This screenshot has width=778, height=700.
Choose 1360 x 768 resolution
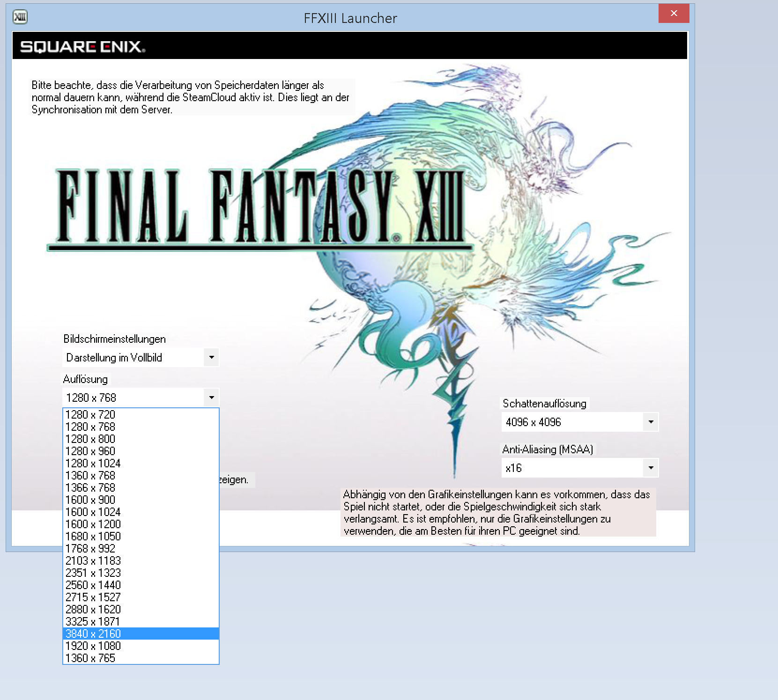(141, 475)
